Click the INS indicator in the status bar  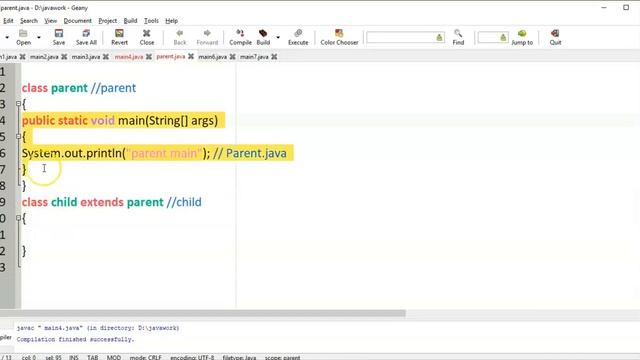(73, 357)
